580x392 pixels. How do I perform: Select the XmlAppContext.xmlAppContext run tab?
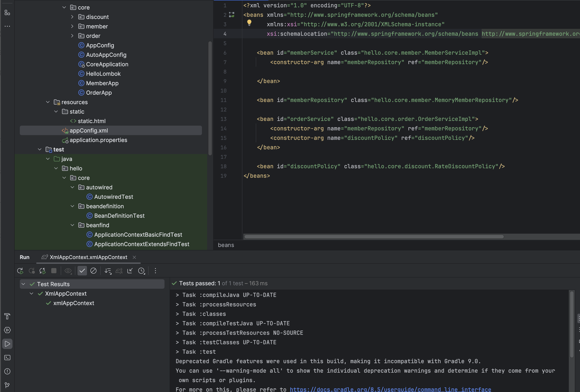tap(88, 257)
